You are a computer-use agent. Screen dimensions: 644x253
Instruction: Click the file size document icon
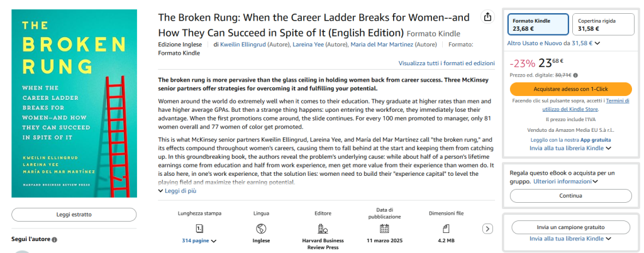click(447, 228)
